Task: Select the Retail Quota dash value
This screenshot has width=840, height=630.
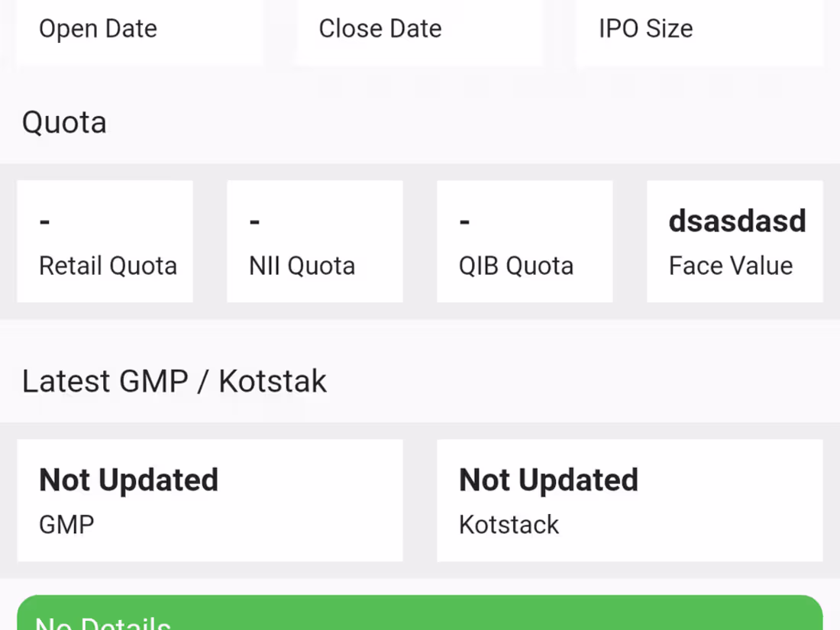Action: click(44, 221)
